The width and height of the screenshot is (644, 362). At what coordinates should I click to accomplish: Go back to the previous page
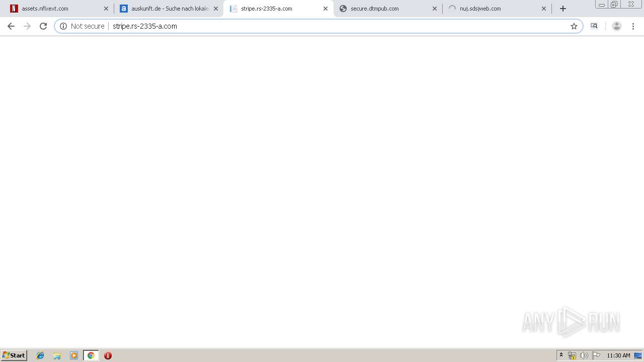(11, 26)
